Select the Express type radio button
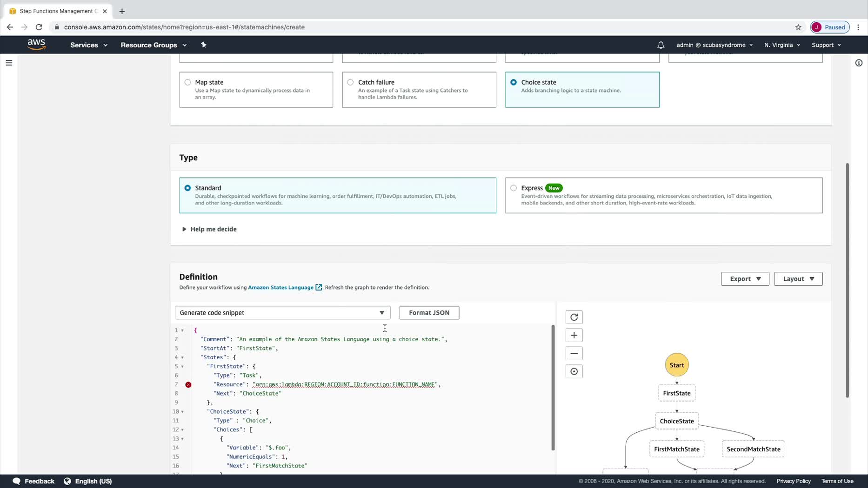The height and width of the screenshot is (488, 868). point(514,188)
